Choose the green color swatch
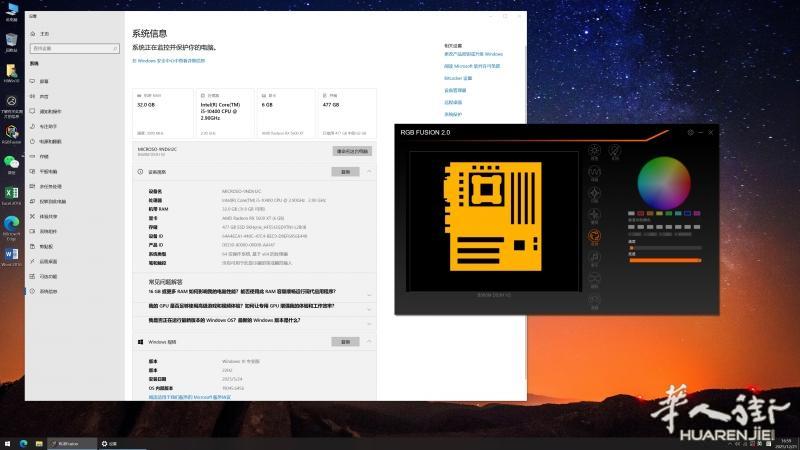 coord(668,213)
